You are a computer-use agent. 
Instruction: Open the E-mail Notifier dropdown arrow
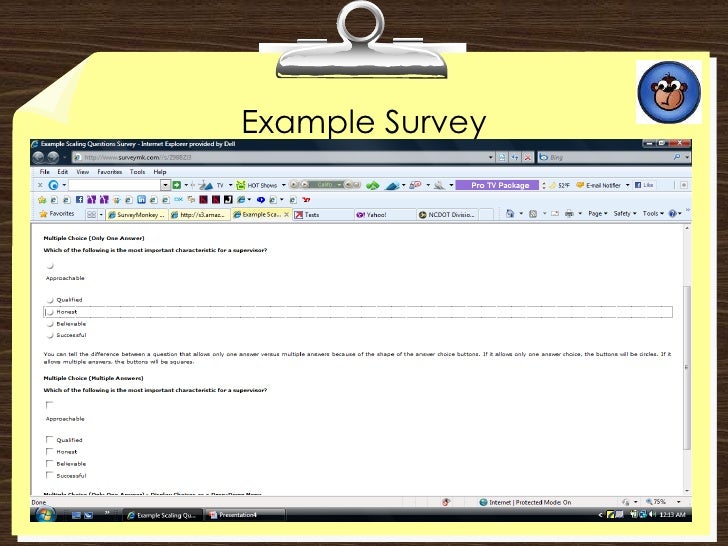tap(627, 185)
